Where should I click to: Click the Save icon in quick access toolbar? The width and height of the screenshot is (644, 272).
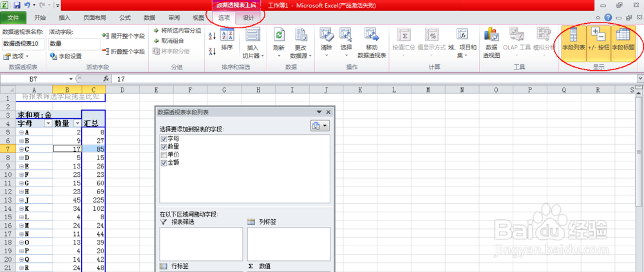pos(17,5)
